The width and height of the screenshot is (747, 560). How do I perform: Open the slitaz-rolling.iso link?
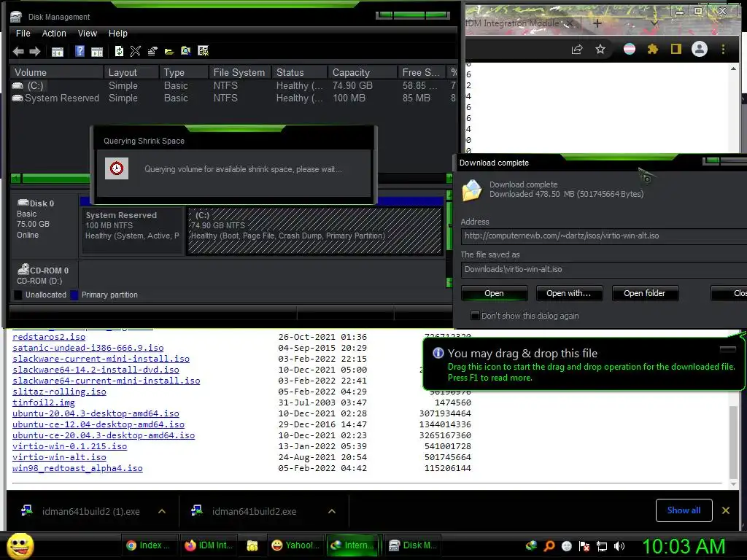click(x=60, y=392)
